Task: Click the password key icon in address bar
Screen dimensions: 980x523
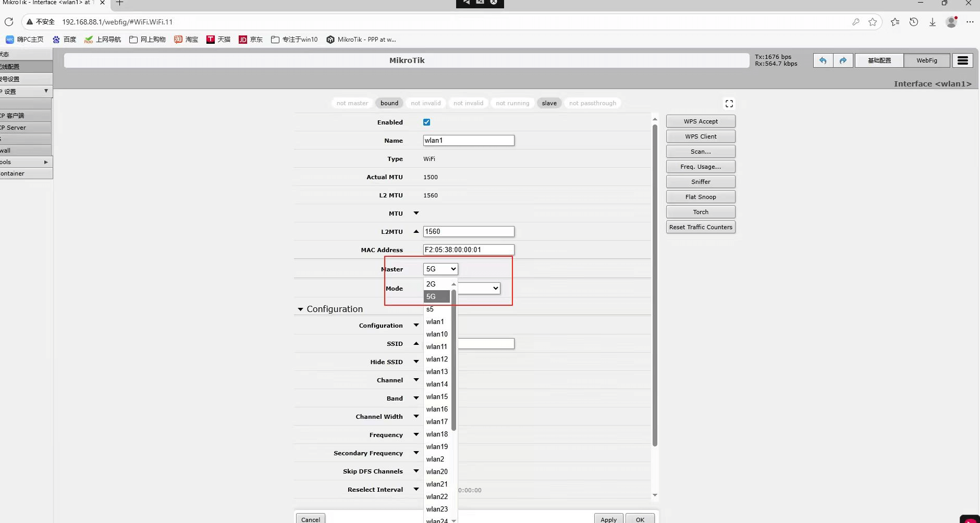Action: click(x=855, y=22)
